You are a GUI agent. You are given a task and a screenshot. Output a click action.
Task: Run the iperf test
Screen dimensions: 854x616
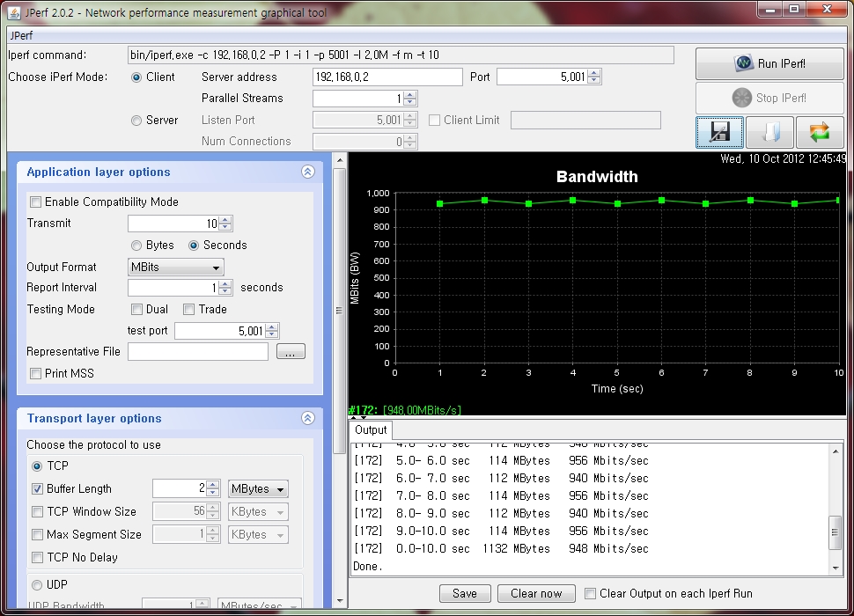[769, 64]
